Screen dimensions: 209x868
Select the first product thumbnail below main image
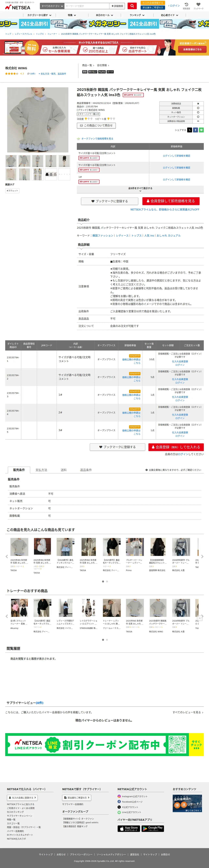coord(11,161)
